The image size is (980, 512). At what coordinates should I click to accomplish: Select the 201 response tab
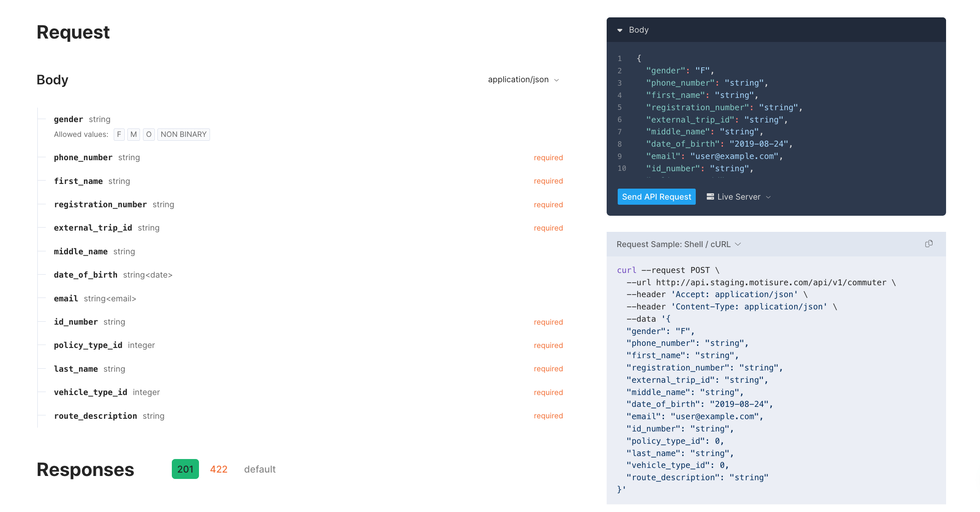click(x=185, y=469)
